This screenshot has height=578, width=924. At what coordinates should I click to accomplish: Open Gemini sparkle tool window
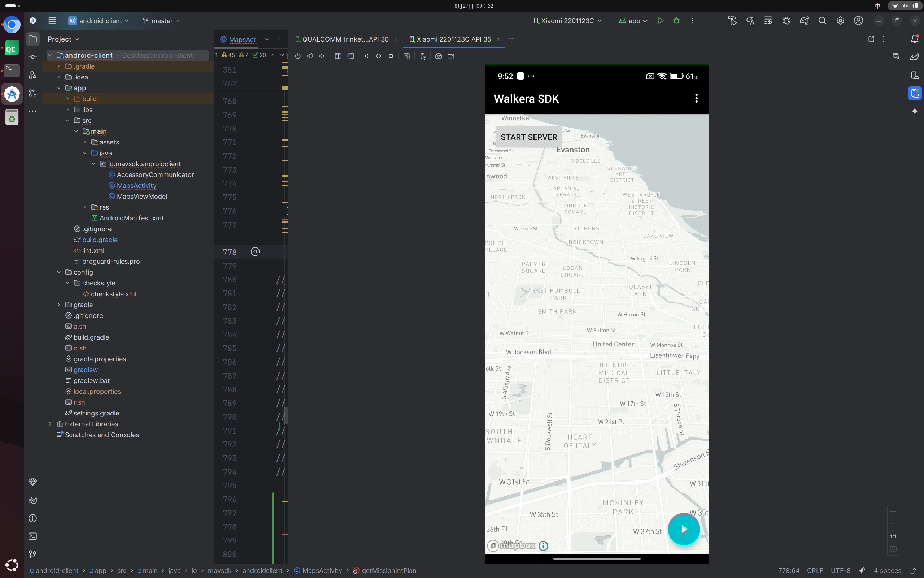915,111
